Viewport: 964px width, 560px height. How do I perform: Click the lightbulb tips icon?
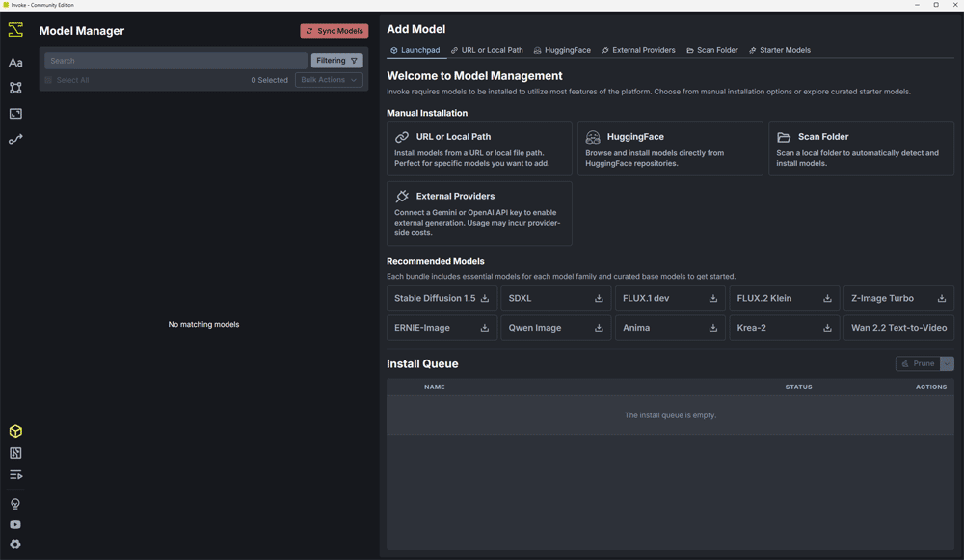tap(15, 504)
